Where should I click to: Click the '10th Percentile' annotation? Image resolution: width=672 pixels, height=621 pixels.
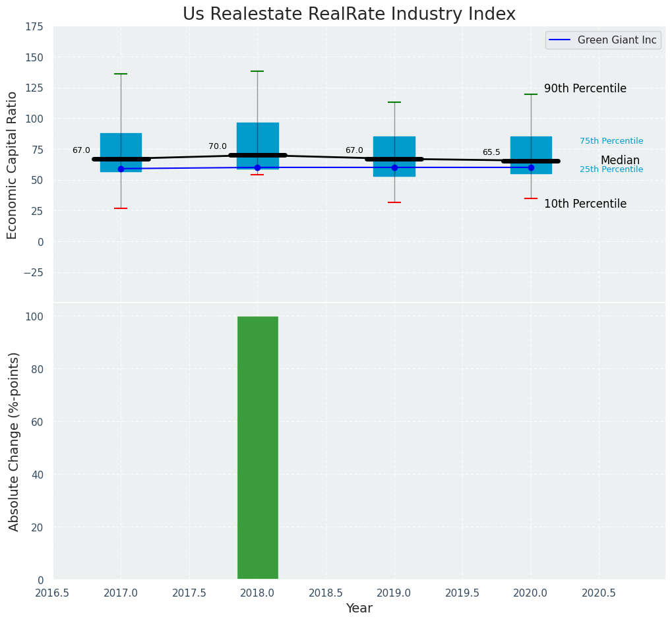coord(585,204)
